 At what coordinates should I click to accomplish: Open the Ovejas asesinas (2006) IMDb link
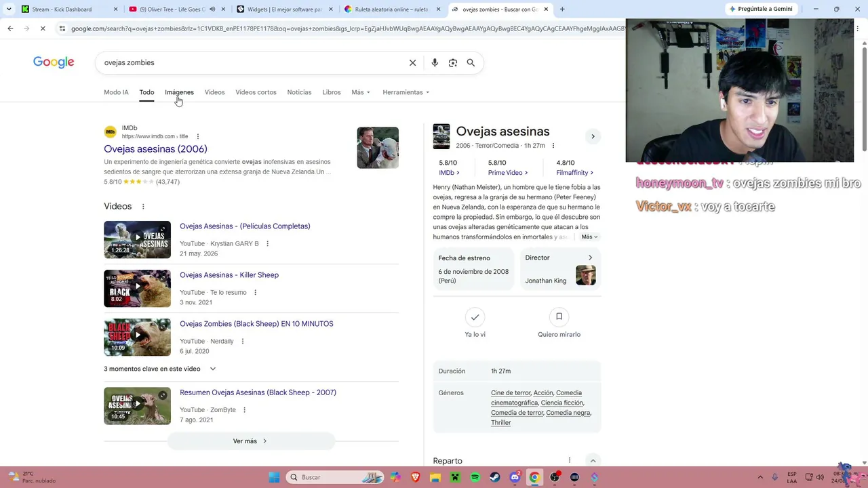tap(155, 149)
